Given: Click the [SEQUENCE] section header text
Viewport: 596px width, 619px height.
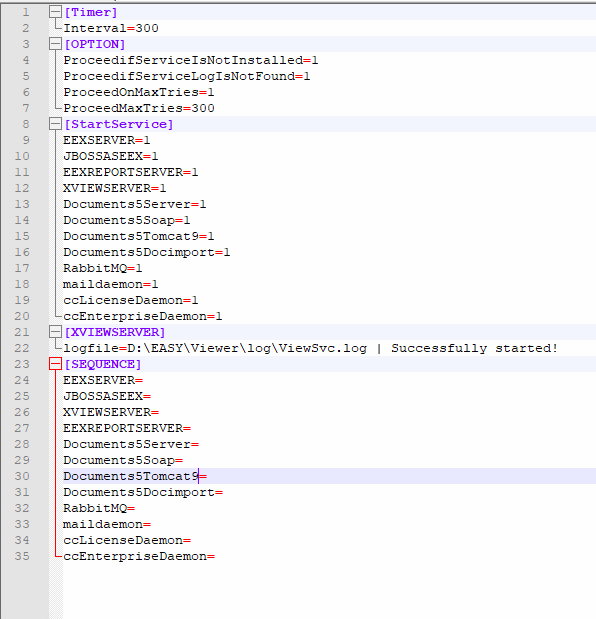Looking at the screenshot, I should click(103, 364).
